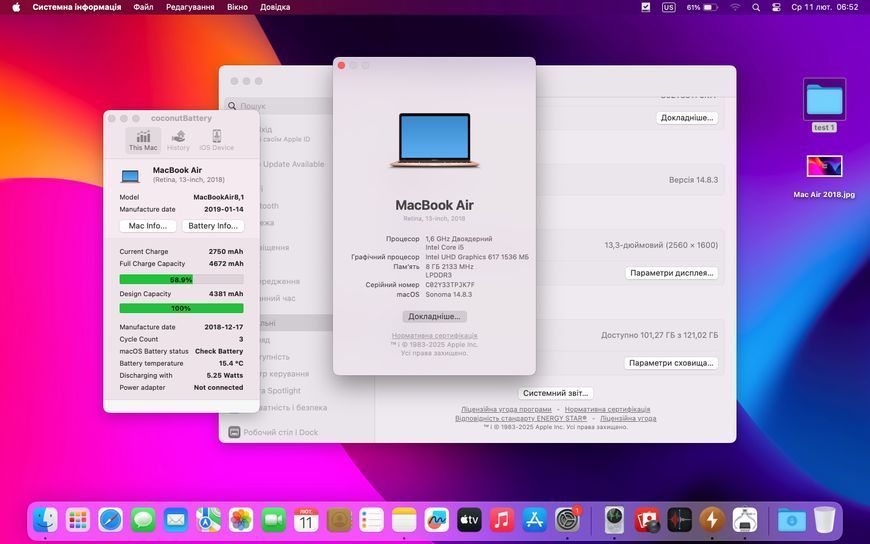Click the Докладніше... button under MacBook Air specs
This screenshot has height=544, width=870.
pos(434,316)
